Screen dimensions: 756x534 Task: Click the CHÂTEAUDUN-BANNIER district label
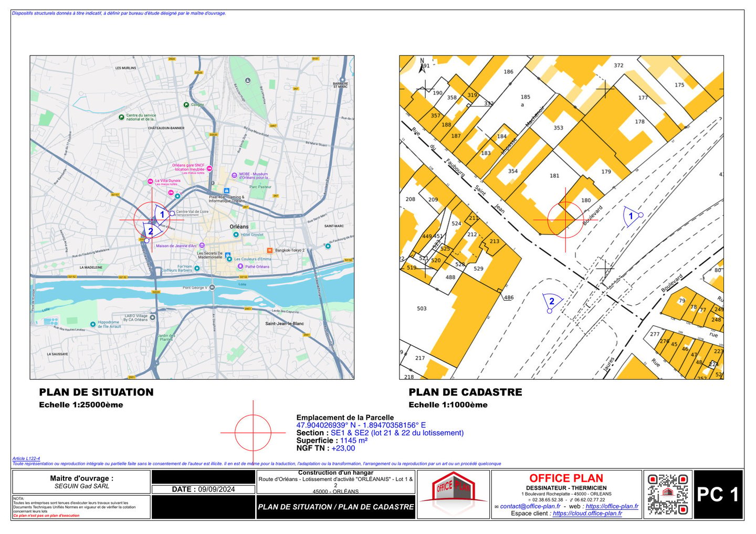click(x=166, y=128)
